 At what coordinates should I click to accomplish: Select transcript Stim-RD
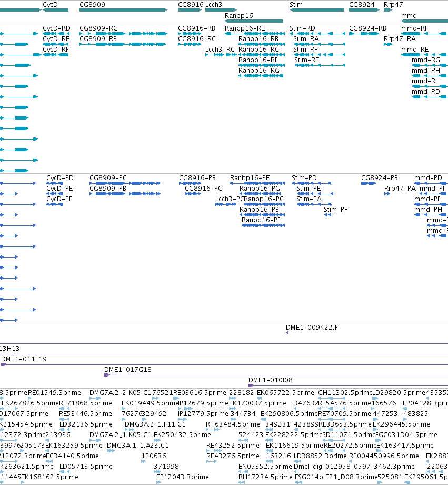(x=317, y=34)
